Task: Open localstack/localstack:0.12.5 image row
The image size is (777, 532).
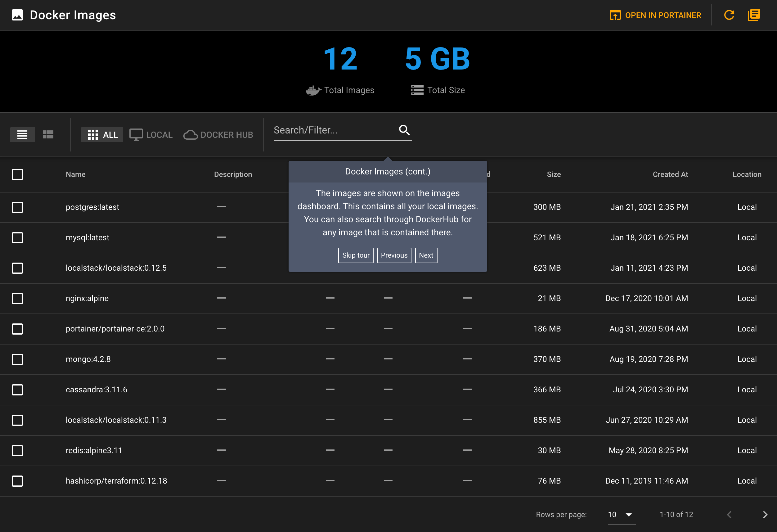Action: pyautogui.click(x=116, y=268)
